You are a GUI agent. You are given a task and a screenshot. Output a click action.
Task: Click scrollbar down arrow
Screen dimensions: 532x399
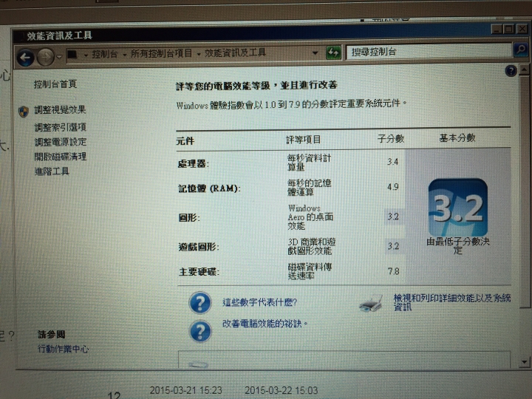[525, 362]
